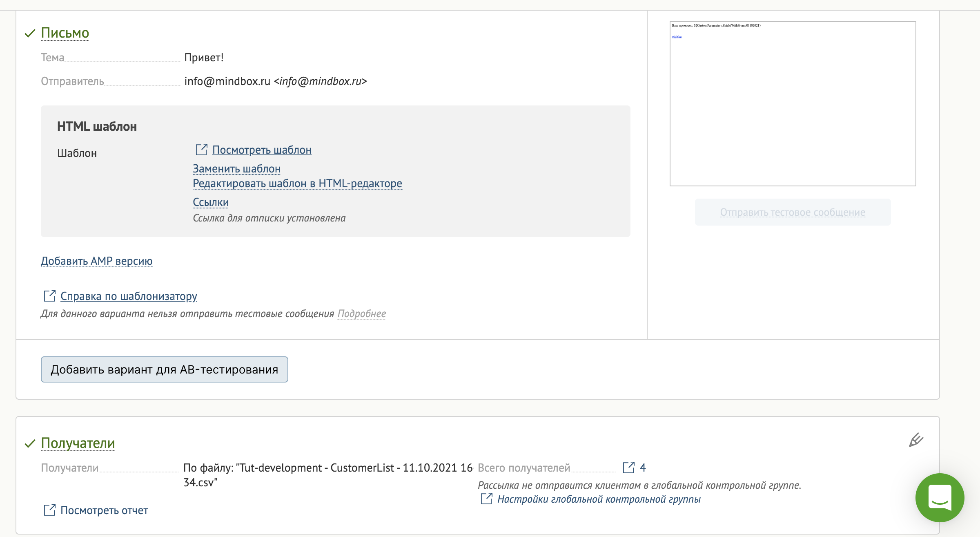
Task: Open Настройки глобальной контрольной группы link
Action: click(x=599, y=499)
